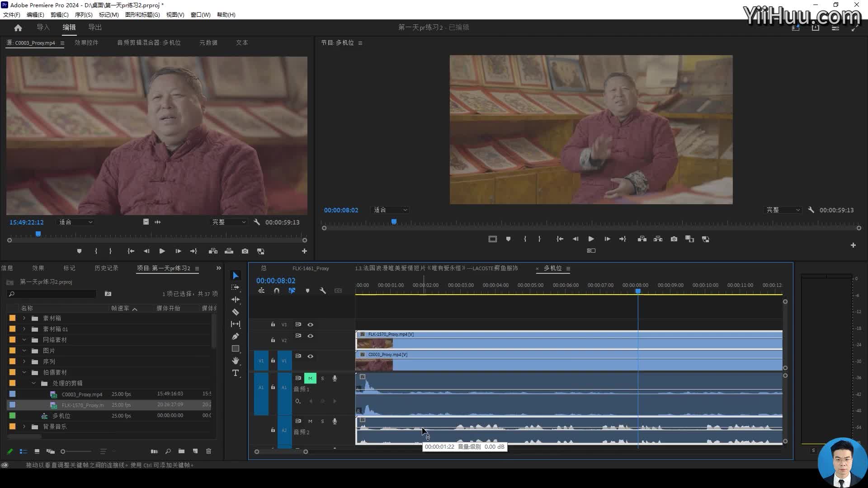The height and width of the screenshot is (488, 868).
Task: Click Overwrite button in source monitor
Action: (229, 251)
